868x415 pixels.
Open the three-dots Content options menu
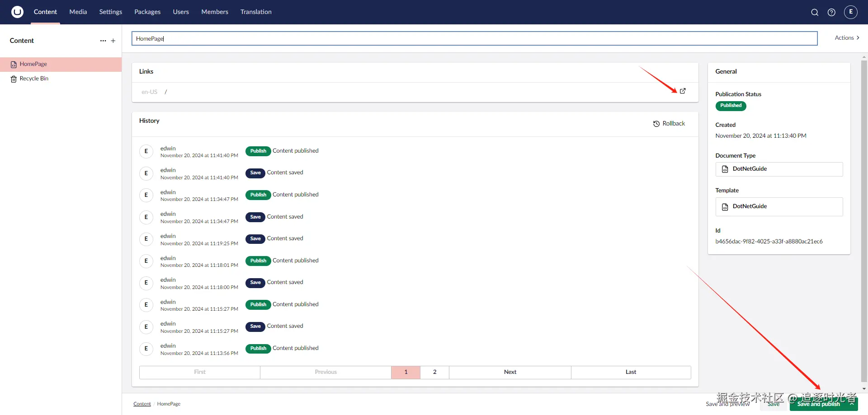coord(103,41)
